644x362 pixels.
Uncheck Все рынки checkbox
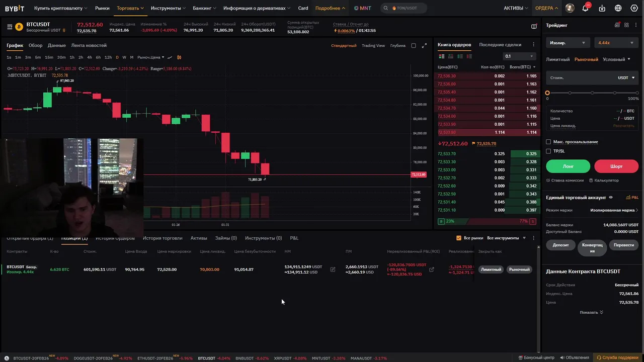pyautogui.click(x=459, y=238)
